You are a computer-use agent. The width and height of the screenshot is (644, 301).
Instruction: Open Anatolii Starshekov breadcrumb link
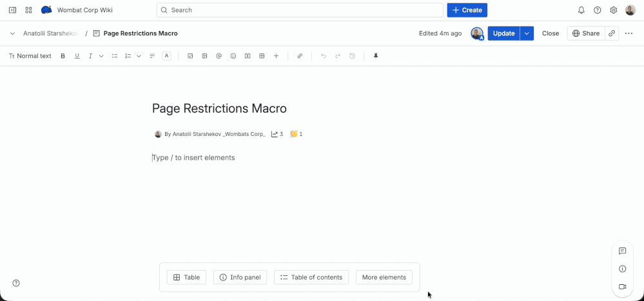[x=51, y=34]
